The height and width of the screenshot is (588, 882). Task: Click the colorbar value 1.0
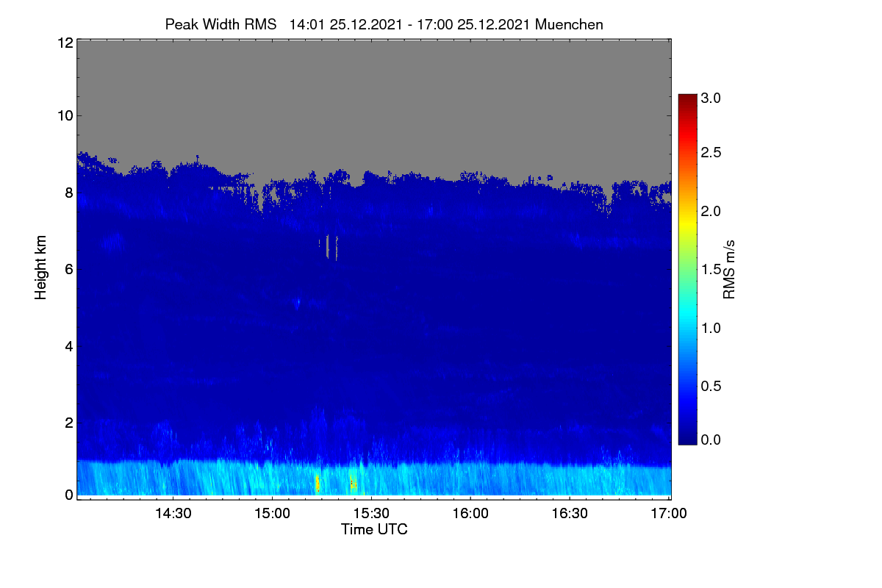click(711, 327)
